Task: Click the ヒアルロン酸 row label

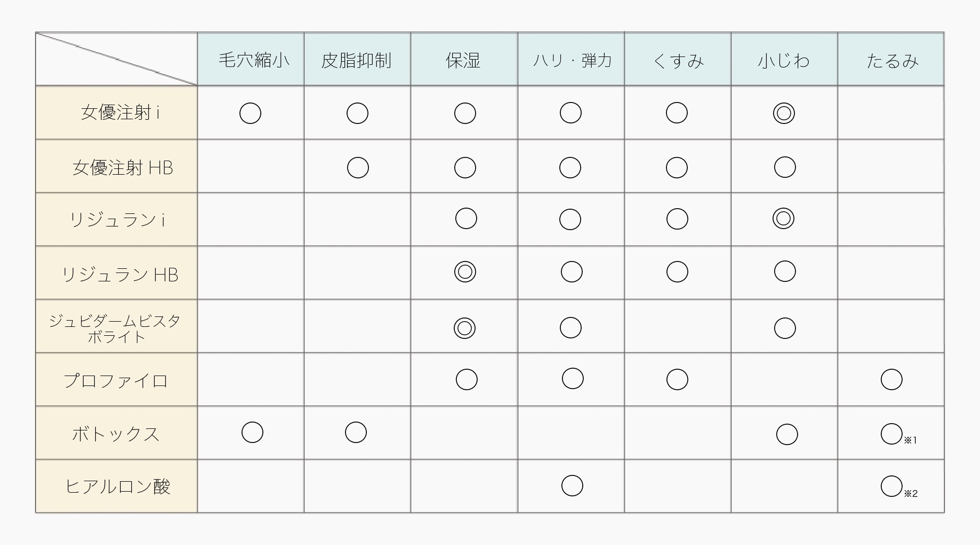Action: coord(117,486)
